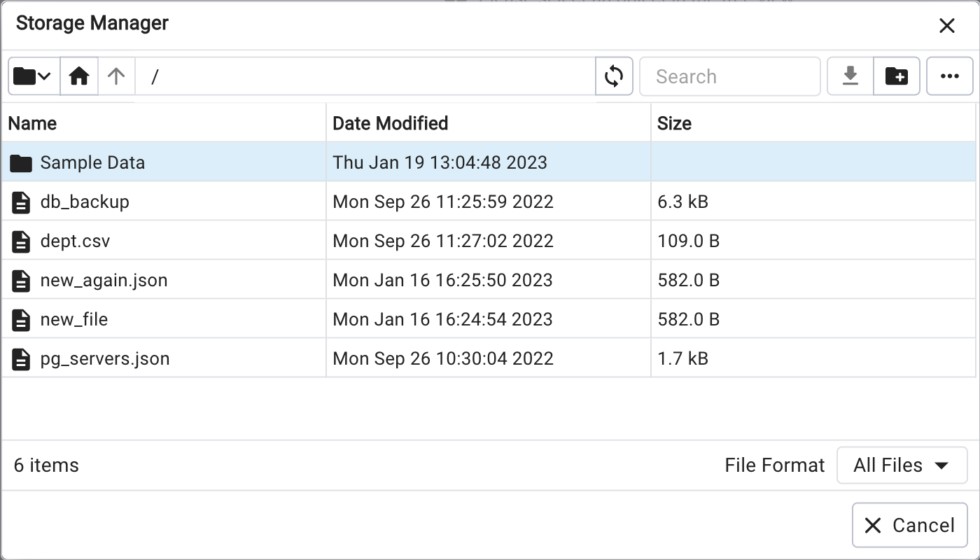Click the path text field
Image resolution: width=980 pixels, height=560 pixels.
tap(364, 76)
